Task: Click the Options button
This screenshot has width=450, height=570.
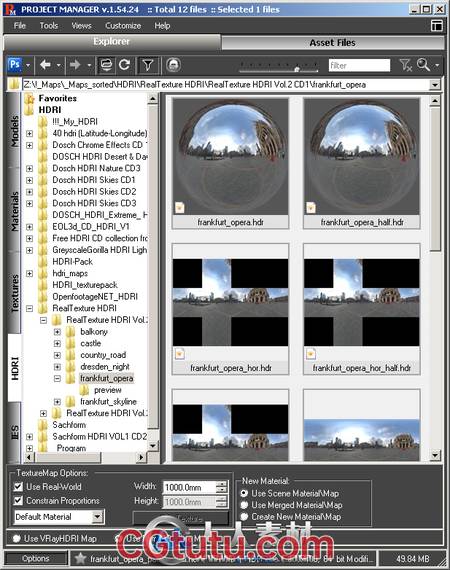Action: click(36, 558)
